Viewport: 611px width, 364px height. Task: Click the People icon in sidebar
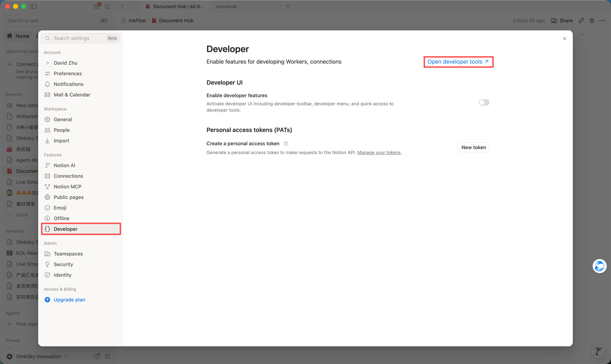coord(47,130)
